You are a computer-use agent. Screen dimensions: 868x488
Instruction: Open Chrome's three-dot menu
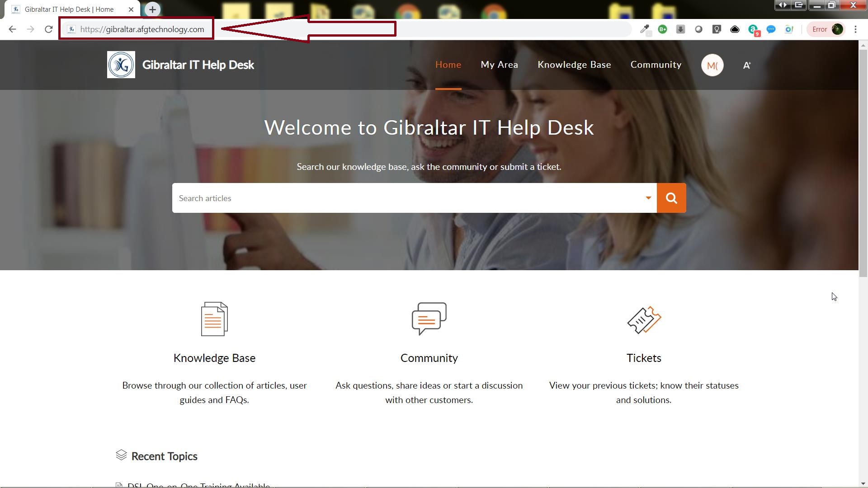[855, 29]
